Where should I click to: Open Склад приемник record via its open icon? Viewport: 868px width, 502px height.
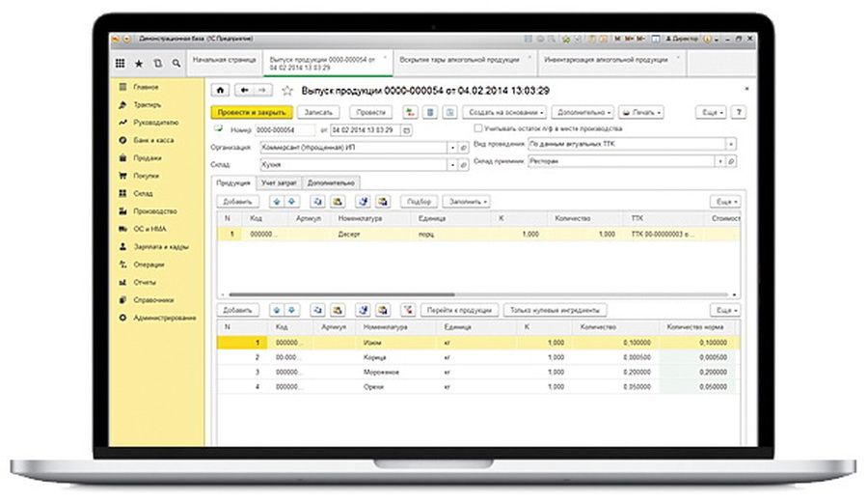(731, 161)
